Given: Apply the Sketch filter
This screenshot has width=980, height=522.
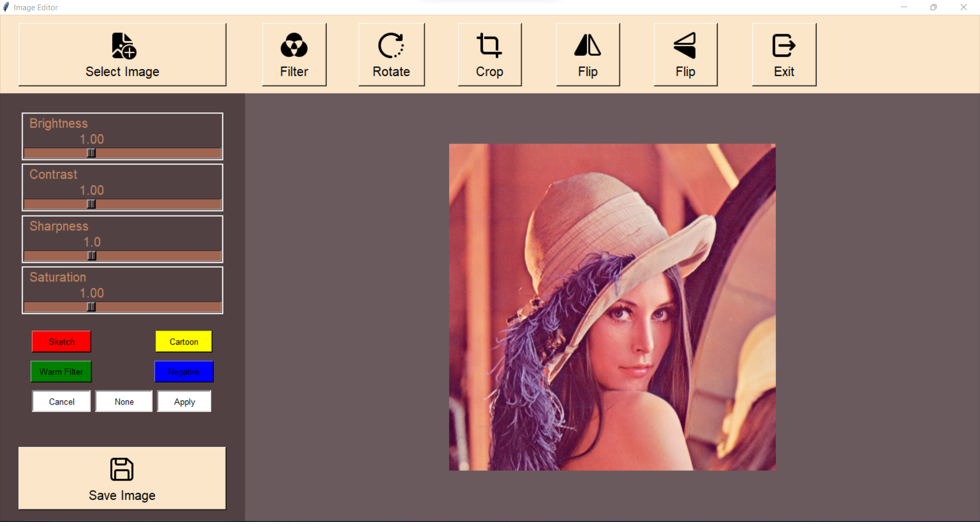Looking at the screenshot, I should point(61,342).
